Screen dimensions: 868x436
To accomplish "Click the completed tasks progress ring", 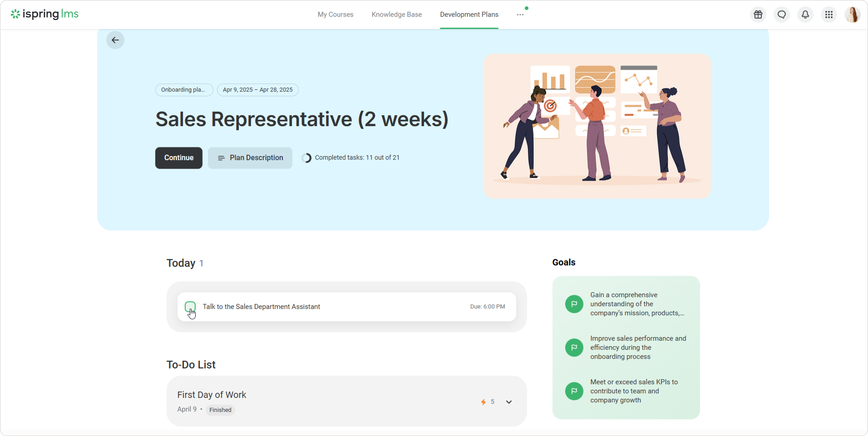I will tap(306, 158).
